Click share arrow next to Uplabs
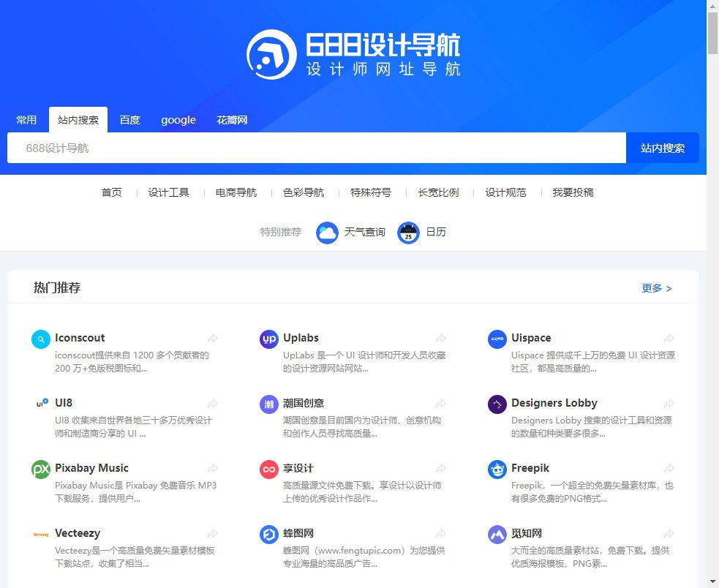 click(440, 339)
